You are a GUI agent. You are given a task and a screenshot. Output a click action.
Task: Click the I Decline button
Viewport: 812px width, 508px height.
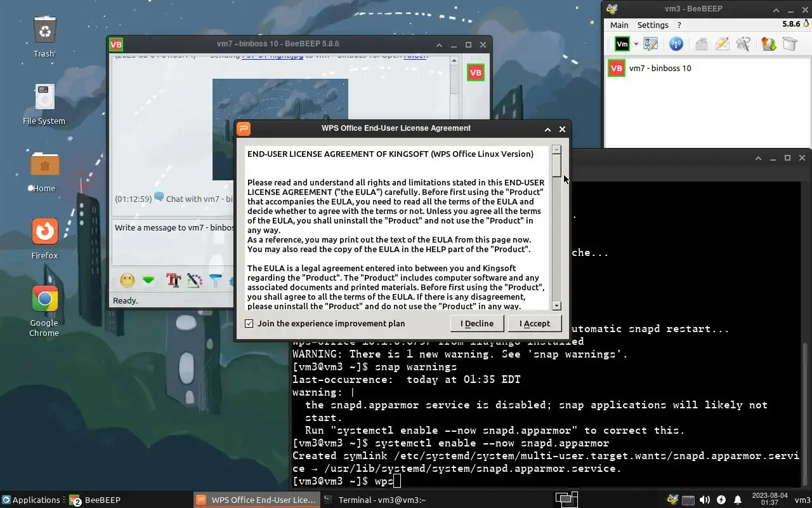tap(477, 323)
